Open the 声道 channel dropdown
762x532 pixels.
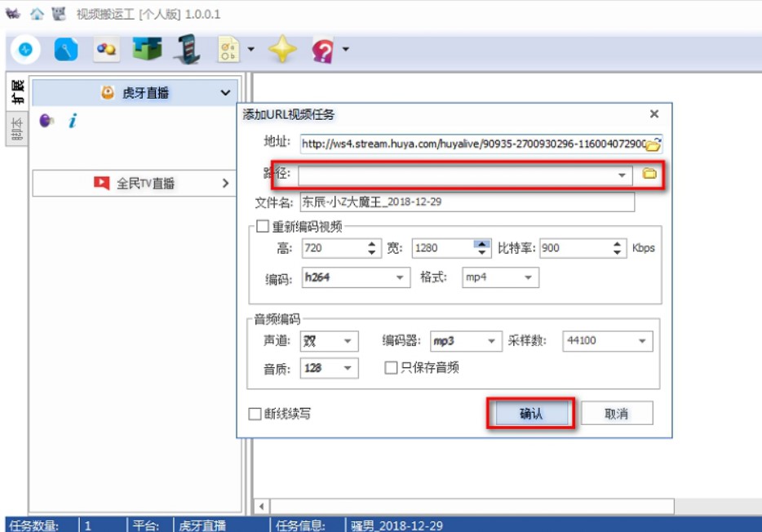(329, 341)
